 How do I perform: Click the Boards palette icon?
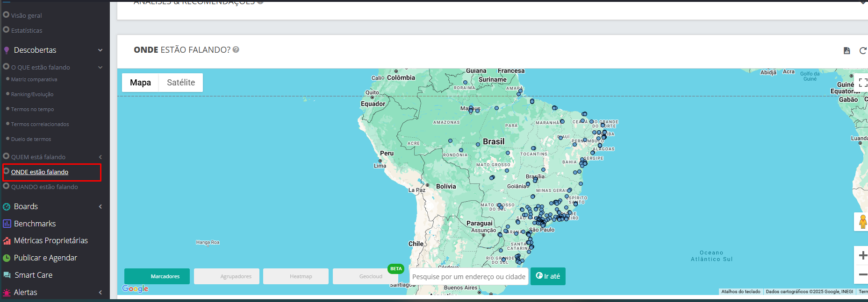7,206
